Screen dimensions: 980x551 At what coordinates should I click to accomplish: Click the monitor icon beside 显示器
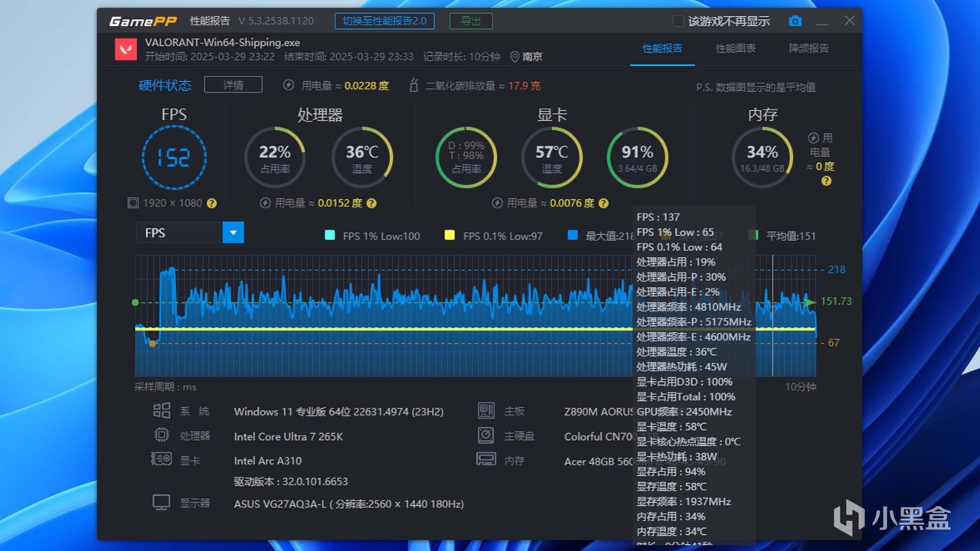click(x=162, y=503)
